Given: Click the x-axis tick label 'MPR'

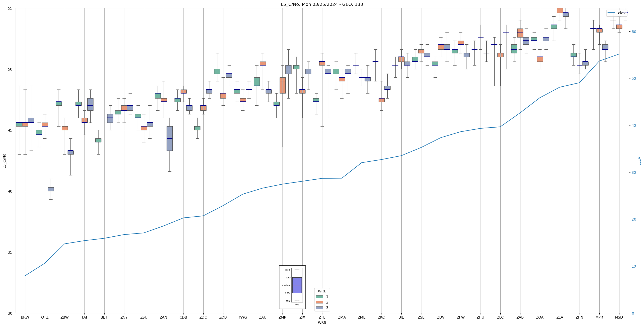Looking at the screenshot, I should tap(599, 317).
